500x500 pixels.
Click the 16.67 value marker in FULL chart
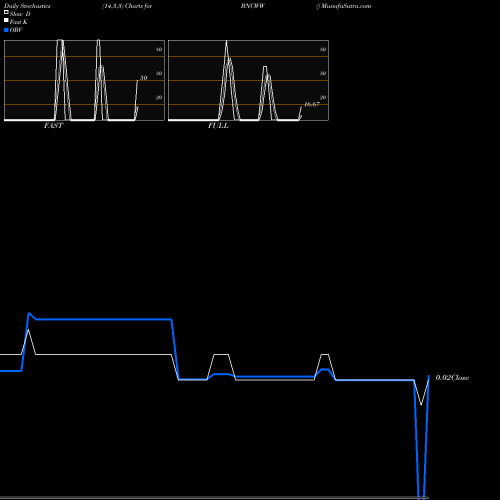pyautogui.click(x=312, y=104)
